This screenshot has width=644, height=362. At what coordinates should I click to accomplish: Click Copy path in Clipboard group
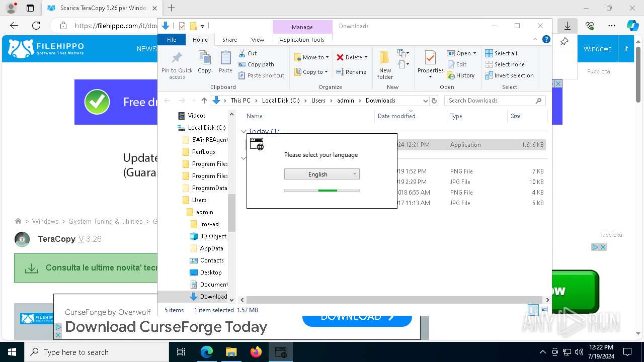[256, 64]
